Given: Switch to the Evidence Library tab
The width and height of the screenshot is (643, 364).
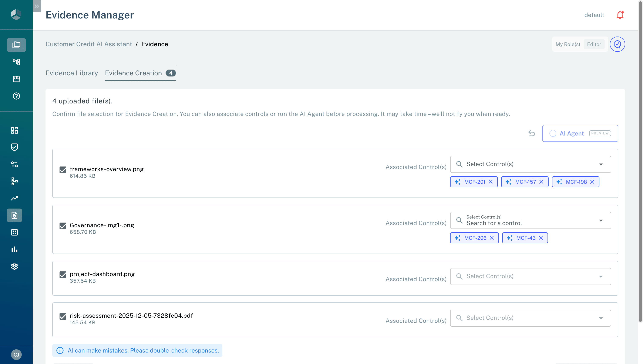Looking at the screenshot, I should pyautogui.click(x=72, y=73).
